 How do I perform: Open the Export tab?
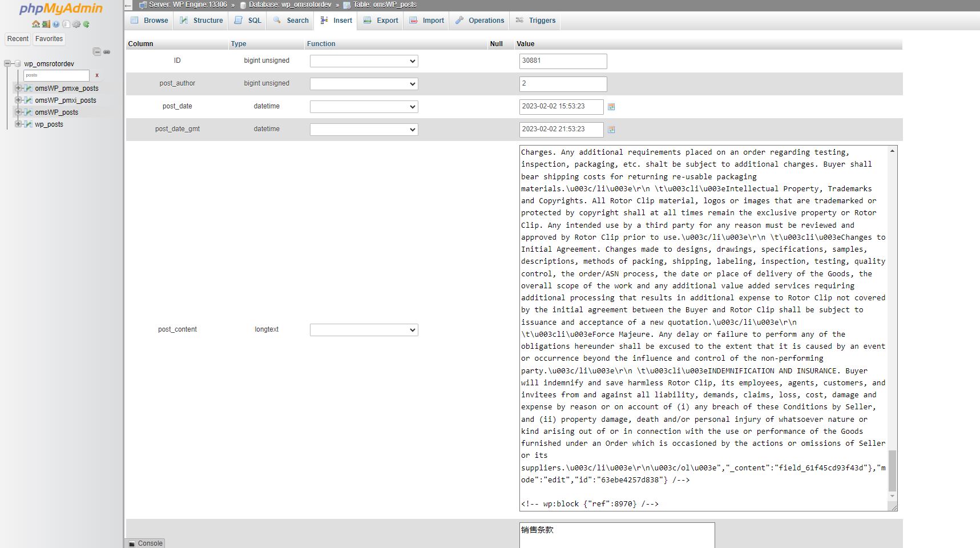click(x=381, y=21)
